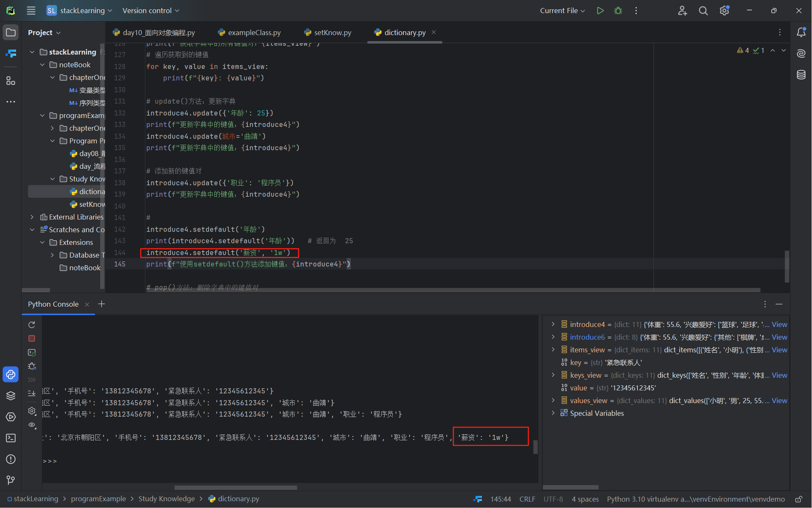
Task: Expand the introduce4 variable node
Action: click(553, 324)
